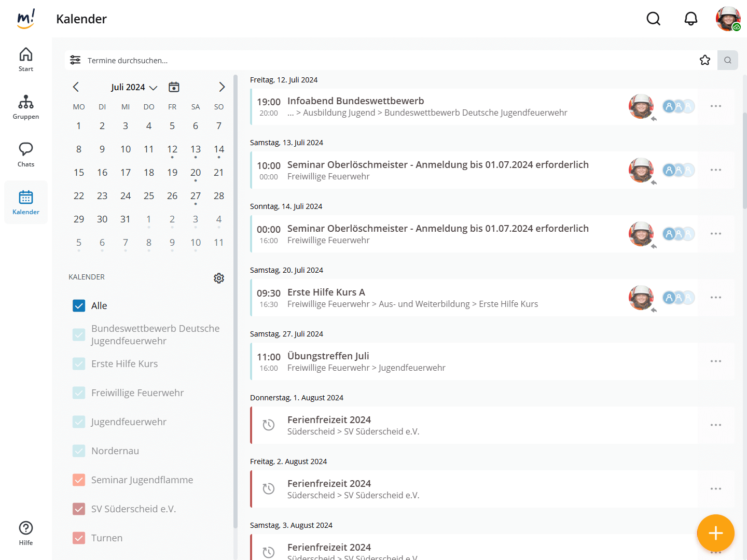Click the turquoise color bar of Übungstreffen Juli
This screenshot has height=560, width=747.
pos(251,361)
